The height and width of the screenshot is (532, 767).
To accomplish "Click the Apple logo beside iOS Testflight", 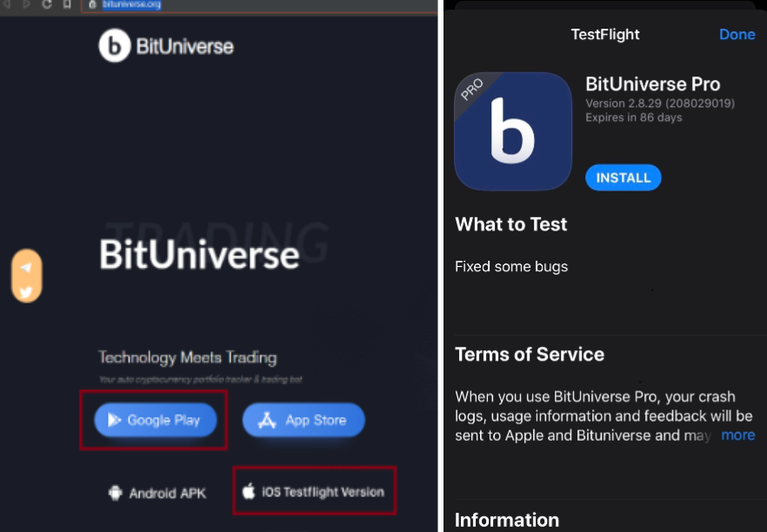I will [249, 492].
